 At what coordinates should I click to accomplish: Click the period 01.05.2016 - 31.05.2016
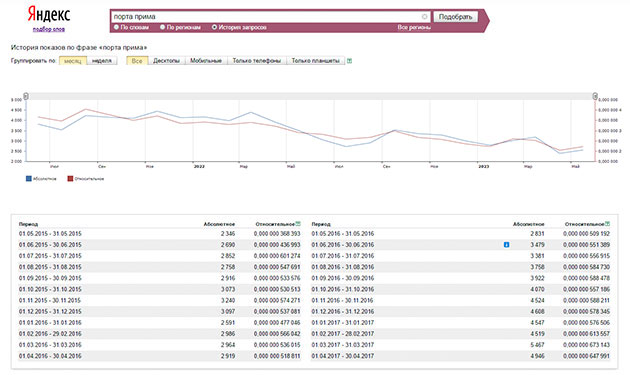(343, 234)
